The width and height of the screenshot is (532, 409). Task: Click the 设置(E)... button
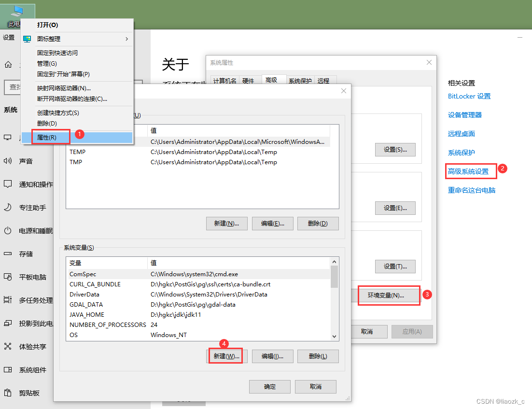395,208
